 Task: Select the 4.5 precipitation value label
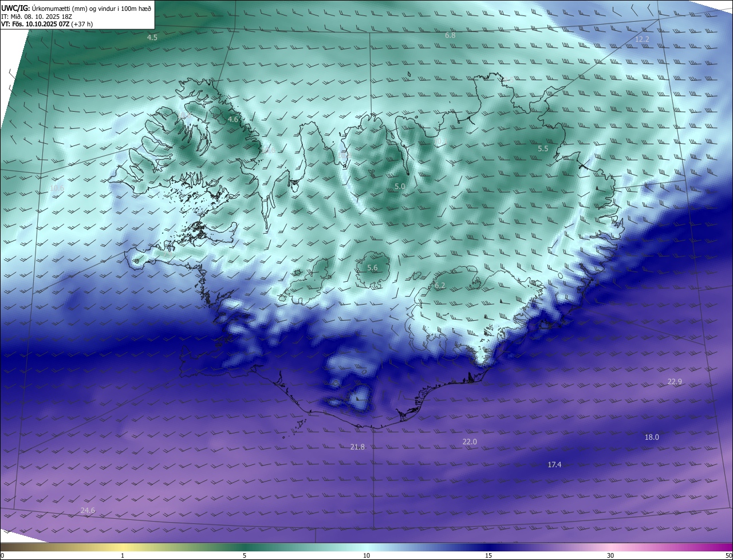pyautogui.click(x=152, y=37)
